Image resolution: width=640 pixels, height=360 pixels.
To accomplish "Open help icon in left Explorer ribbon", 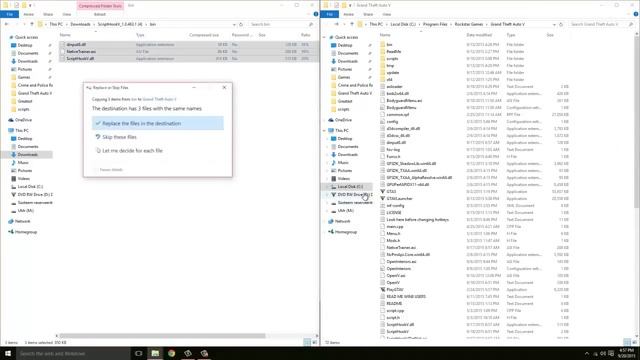I will (316, 14).
